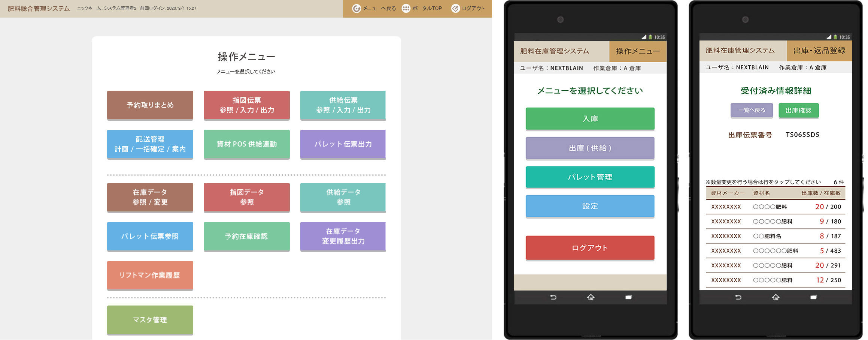The width and height of the screenshot is (868, 340).
Task: Open リフトマン作業履歴
Action: click(150, 275)
